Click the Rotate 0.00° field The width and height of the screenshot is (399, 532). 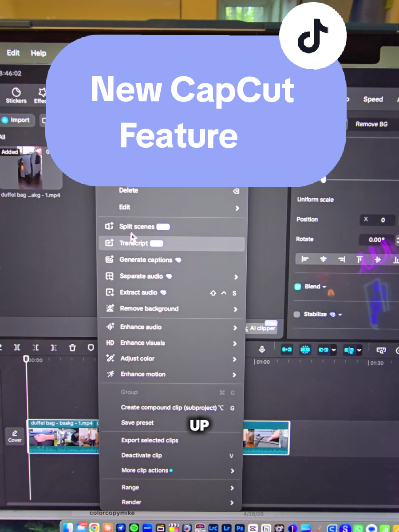click(x=377, y=240)
